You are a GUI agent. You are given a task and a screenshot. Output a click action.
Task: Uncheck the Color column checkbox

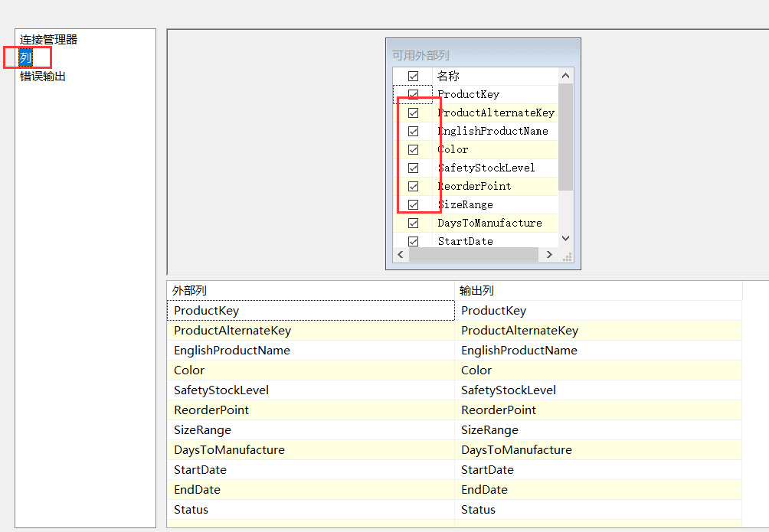click(414, 149)
